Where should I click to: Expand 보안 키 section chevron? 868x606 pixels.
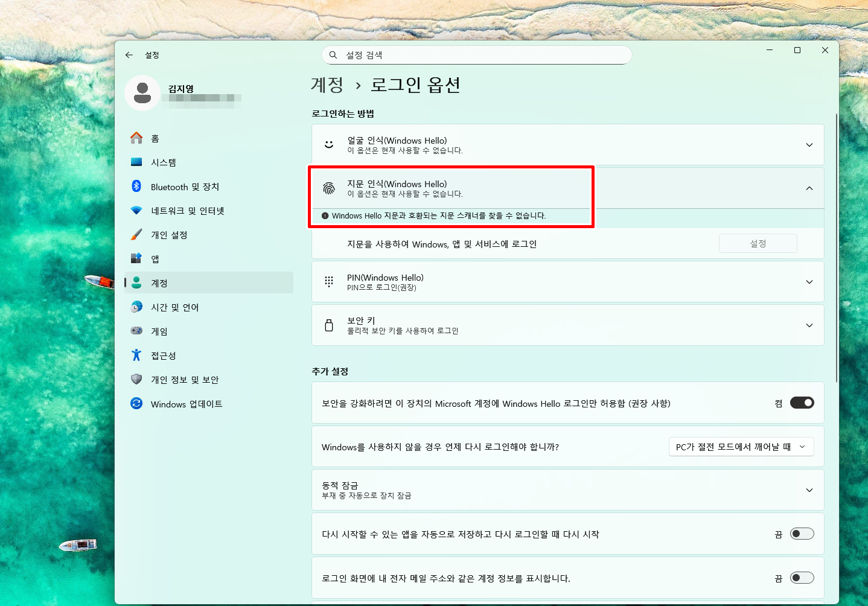tap(809, 325)
